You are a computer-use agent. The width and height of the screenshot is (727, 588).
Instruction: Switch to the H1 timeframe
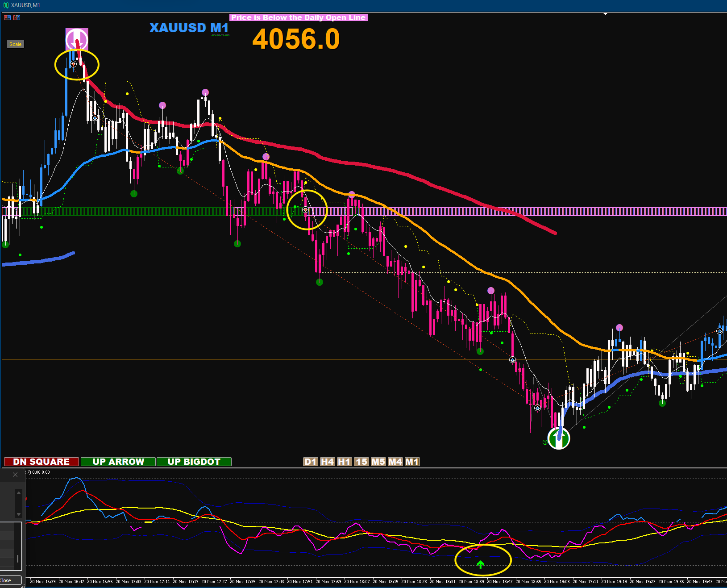click(344, 462)
